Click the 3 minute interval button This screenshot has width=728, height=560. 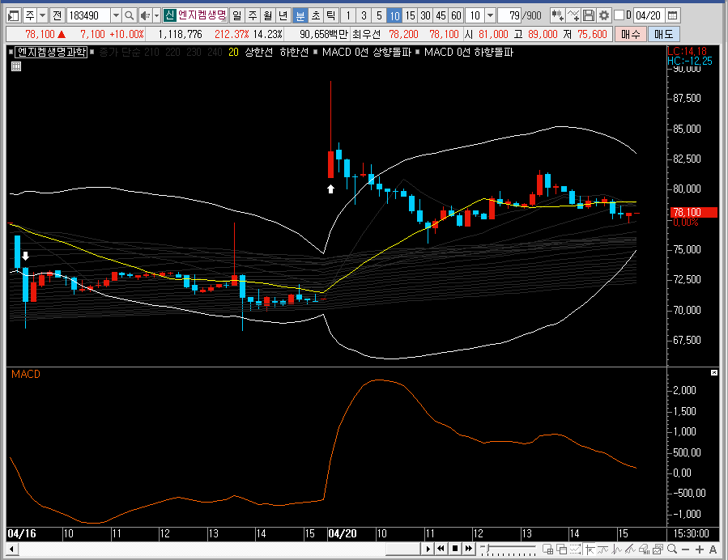(364, 15)
